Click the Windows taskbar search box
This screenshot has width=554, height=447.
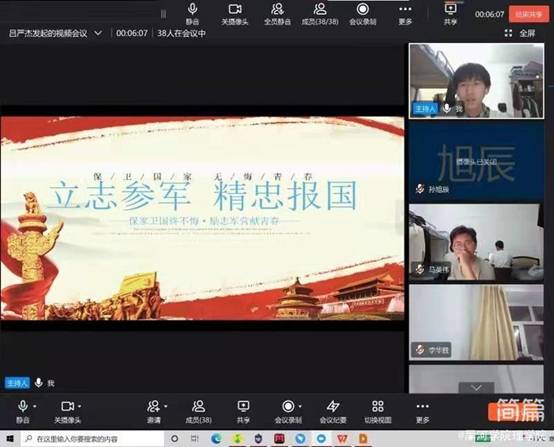[93, 439]
